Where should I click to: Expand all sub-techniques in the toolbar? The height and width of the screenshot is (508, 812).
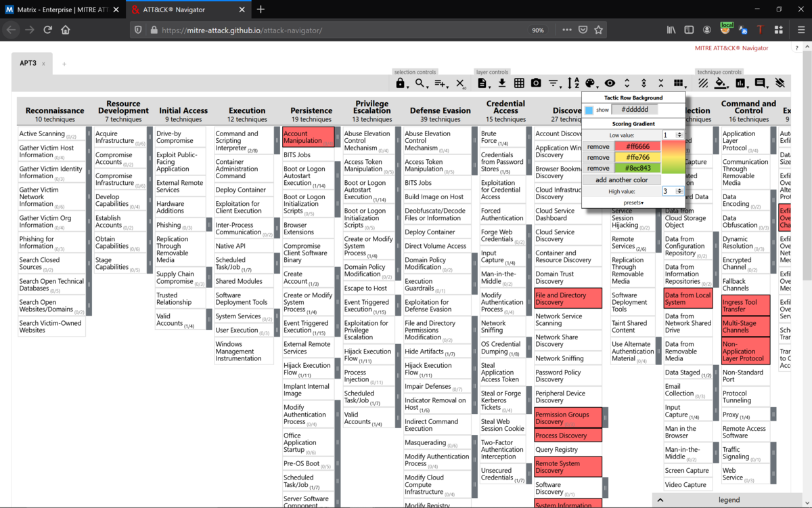pyautogui.click(x=627, y=83)
